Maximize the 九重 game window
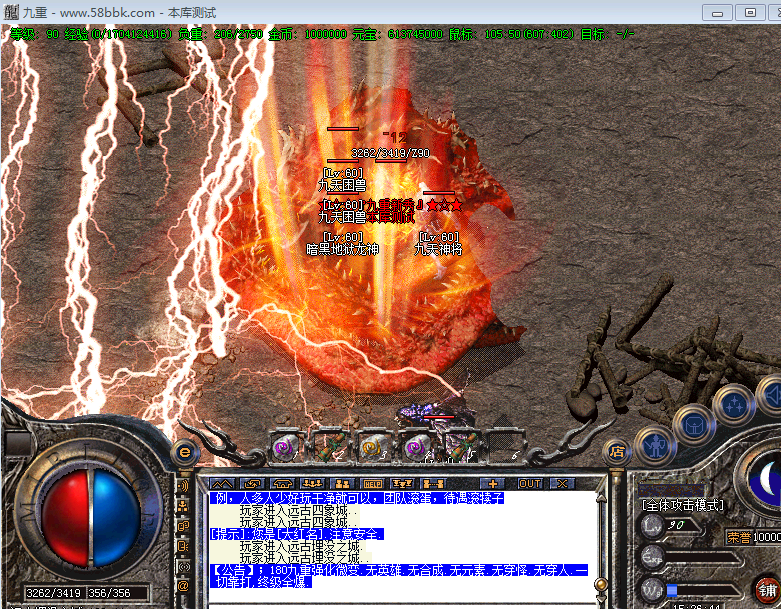This screenshot has height=609, width=781. click(750, 13)
